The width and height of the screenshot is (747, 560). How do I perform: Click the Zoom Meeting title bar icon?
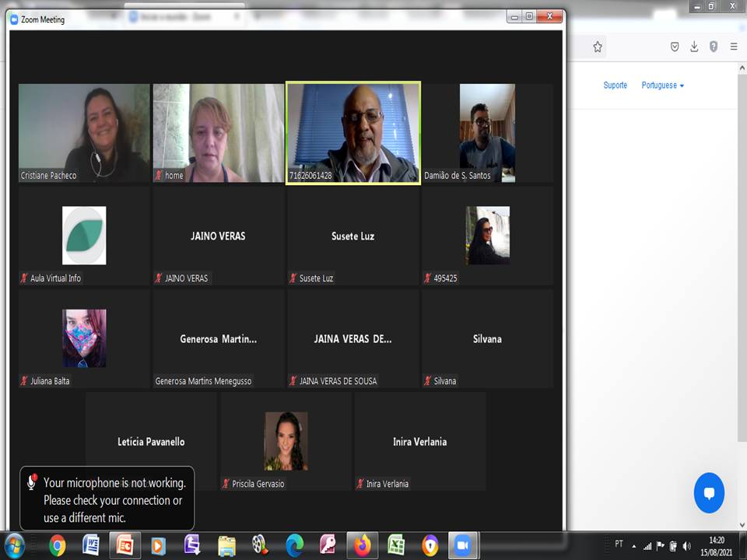pyautogui.click(x=14, y=19)
